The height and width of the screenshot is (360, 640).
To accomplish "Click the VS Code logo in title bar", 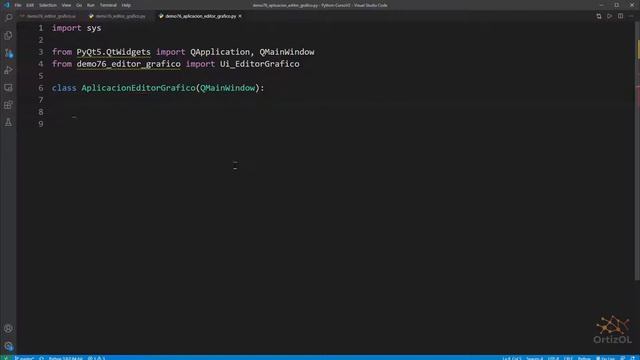I will pos(7,5).
